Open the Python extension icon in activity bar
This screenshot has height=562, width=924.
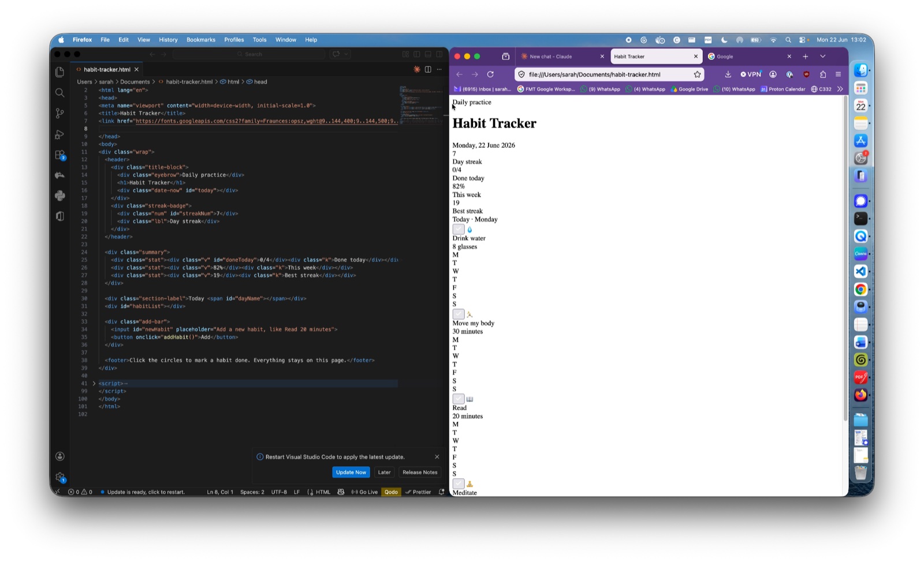point(59,196)
